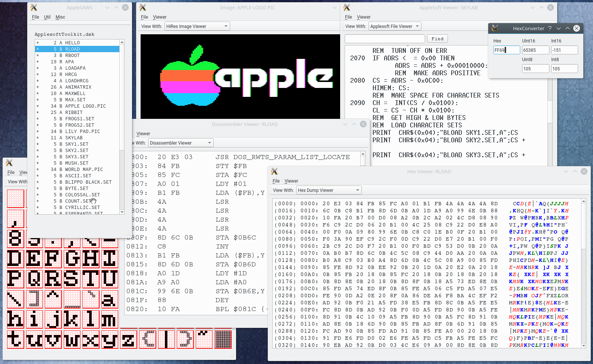Click the catalog list scroll-down arrow

coord(122,212)
